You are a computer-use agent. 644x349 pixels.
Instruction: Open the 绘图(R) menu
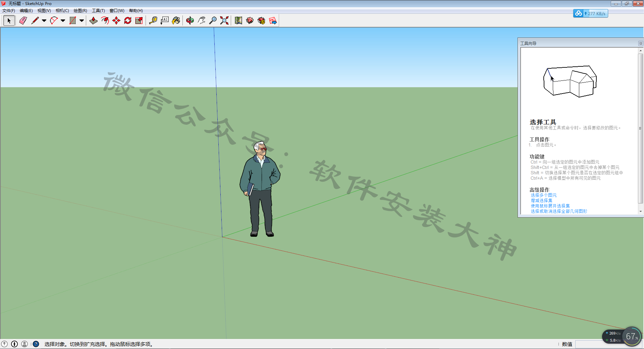click(x=80, y=11)
